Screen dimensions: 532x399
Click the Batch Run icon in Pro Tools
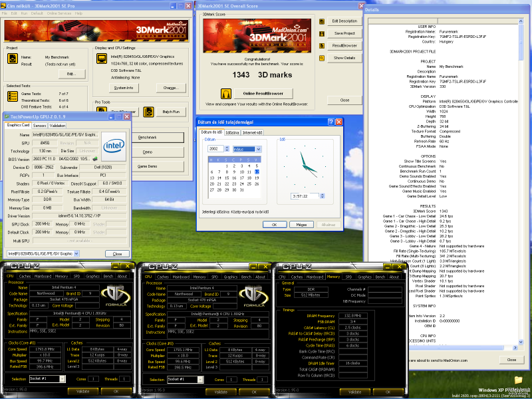click(x=148, y=112)
